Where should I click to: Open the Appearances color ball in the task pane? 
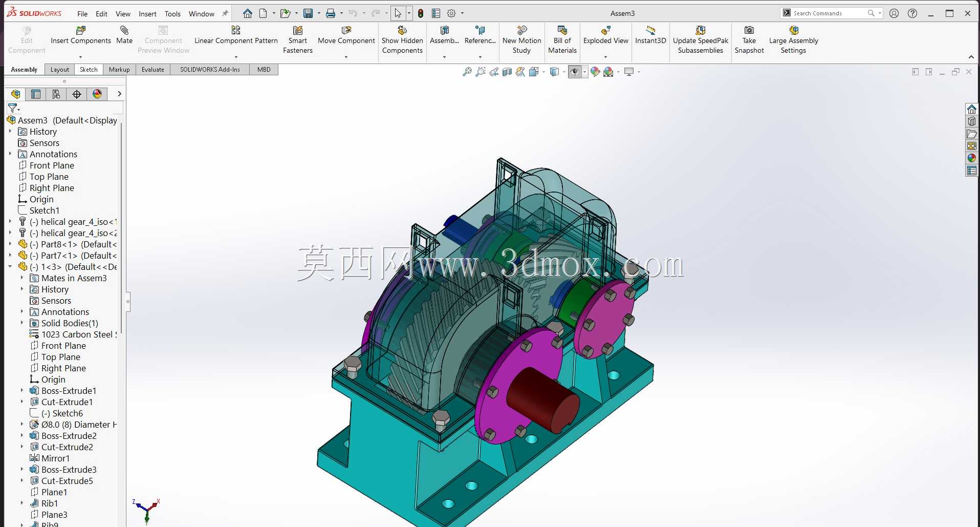(x=971, y=158)
